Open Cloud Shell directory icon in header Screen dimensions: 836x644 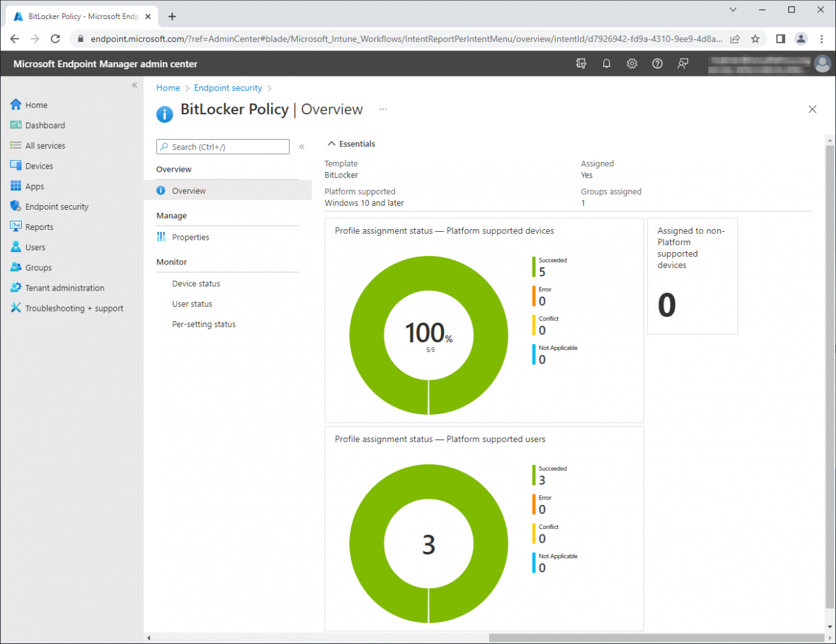(x=581, y=63)
